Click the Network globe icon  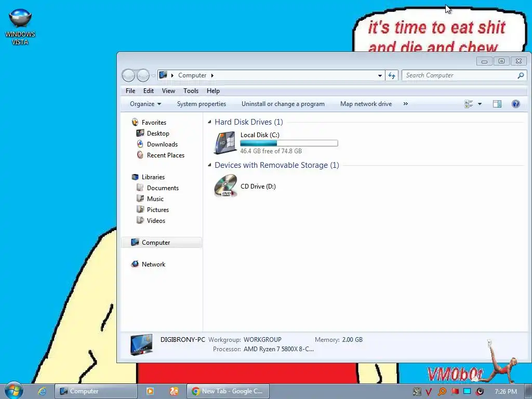tap(135, 264)
